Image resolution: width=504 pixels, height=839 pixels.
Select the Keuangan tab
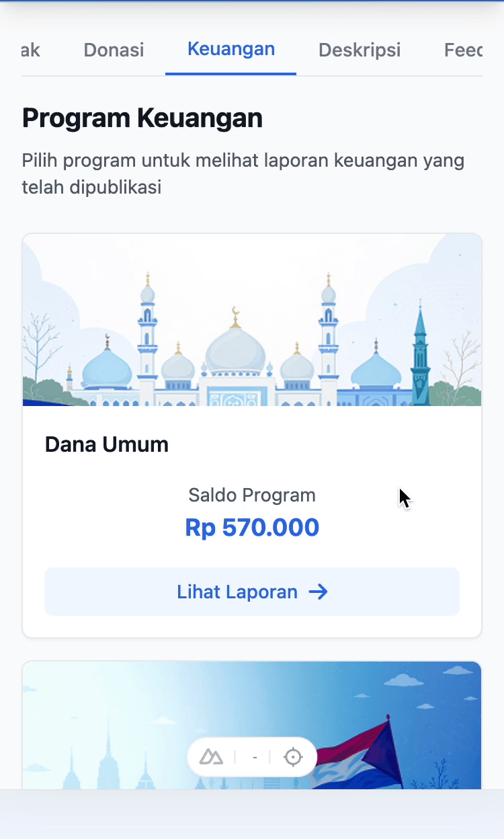[230, 49]
